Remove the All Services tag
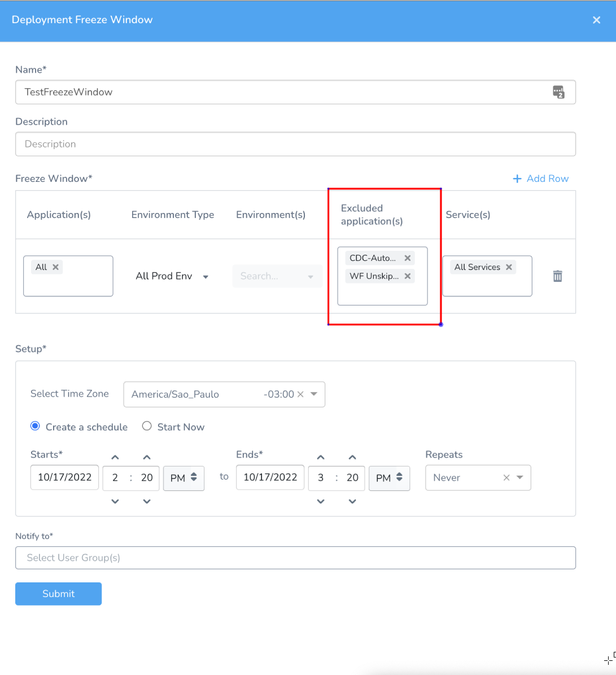 pos(509,267)
